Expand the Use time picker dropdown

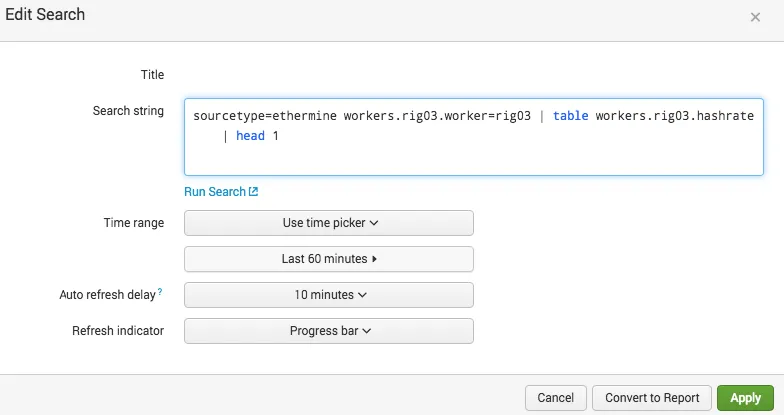[x=328, y=223]
